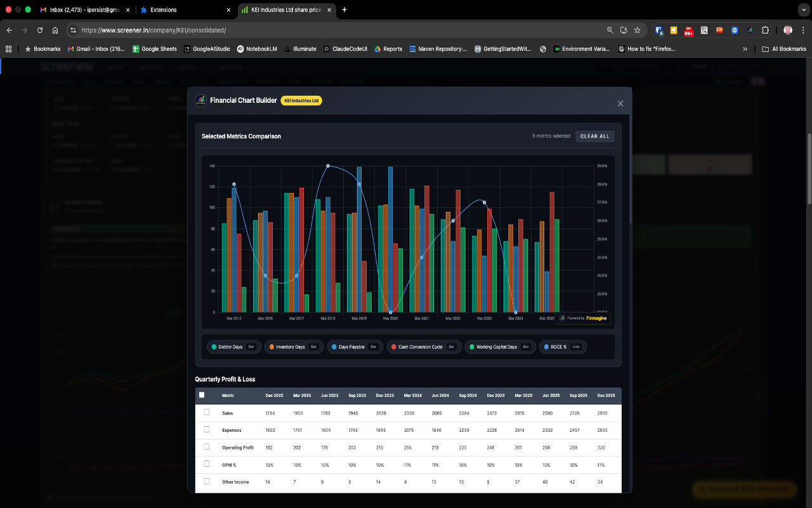Click the green color dot on Debtor Days chip
This screenshot has height=508, width=812.
pyautogui.click(x=215, y=347)
